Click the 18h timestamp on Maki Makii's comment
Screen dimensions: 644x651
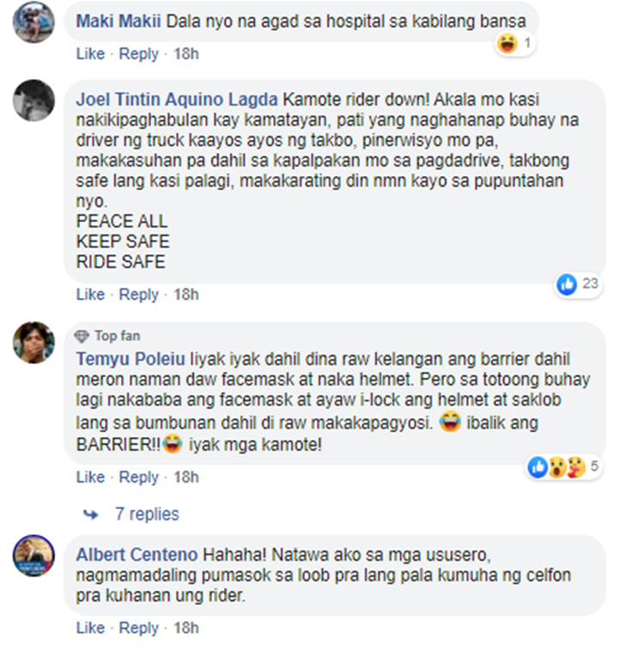tap(186, 54)
